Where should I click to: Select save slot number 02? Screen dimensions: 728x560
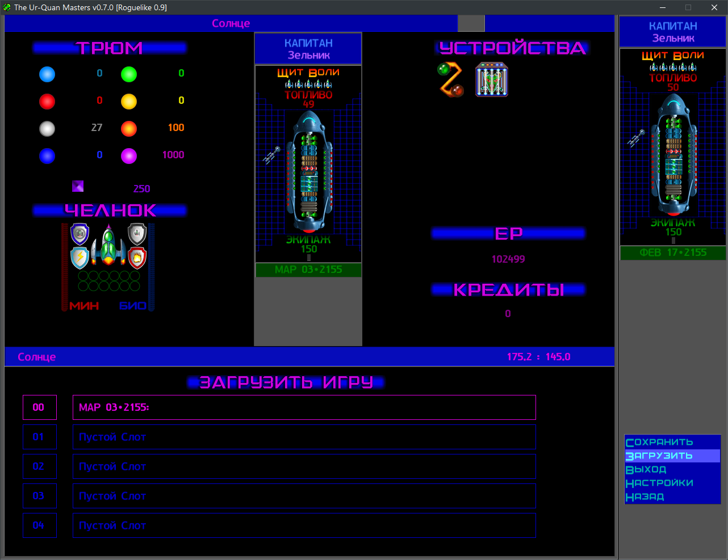tap(40, 466)
